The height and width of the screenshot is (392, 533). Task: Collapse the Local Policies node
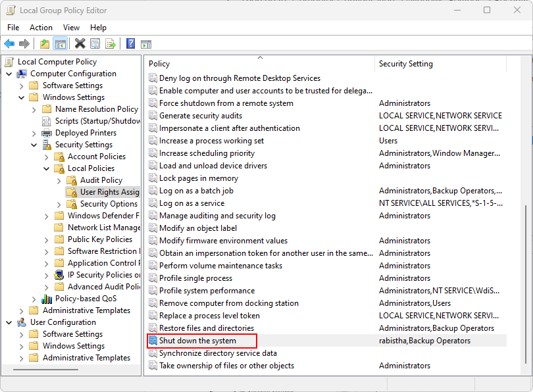pos(47,168)
